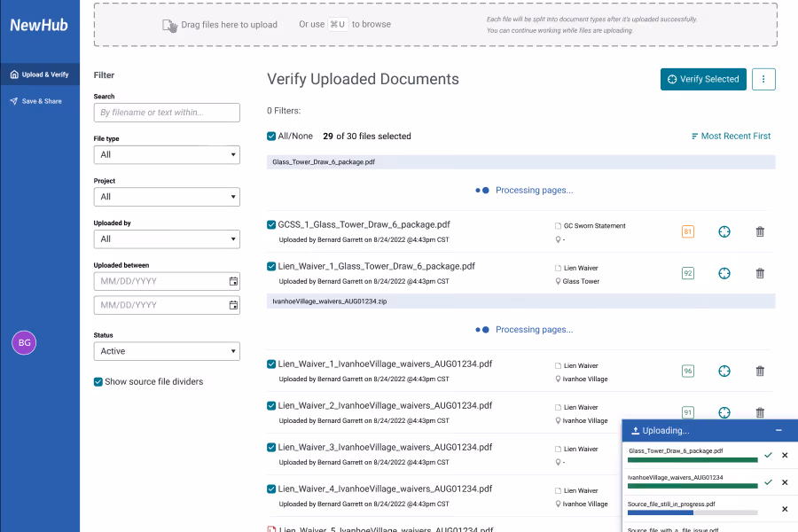The height and width of the screenshot is (532, 798).
Task: Uncheck Lien_Waiver_4_IvanhoeVillage_waivers checkbox
Action: pyautogui.click(x=271, y=489)
